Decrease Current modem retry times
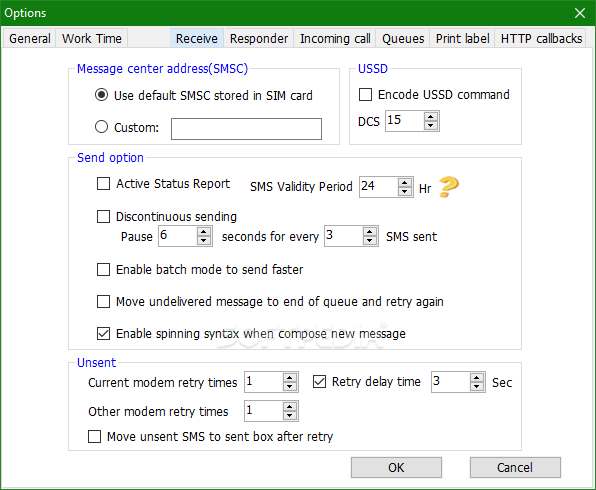The image size is (596, 490). pos(290,387)
